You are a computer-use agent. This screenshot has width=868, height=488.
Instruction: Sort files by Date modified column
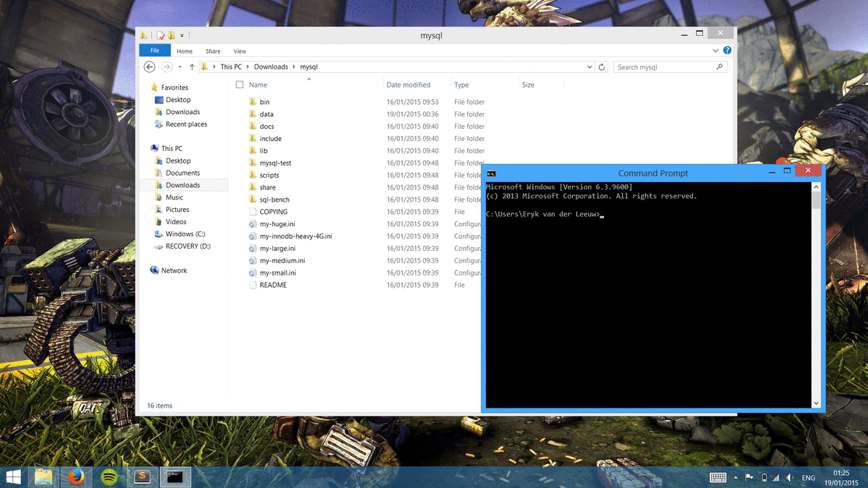tap(408, 85)
